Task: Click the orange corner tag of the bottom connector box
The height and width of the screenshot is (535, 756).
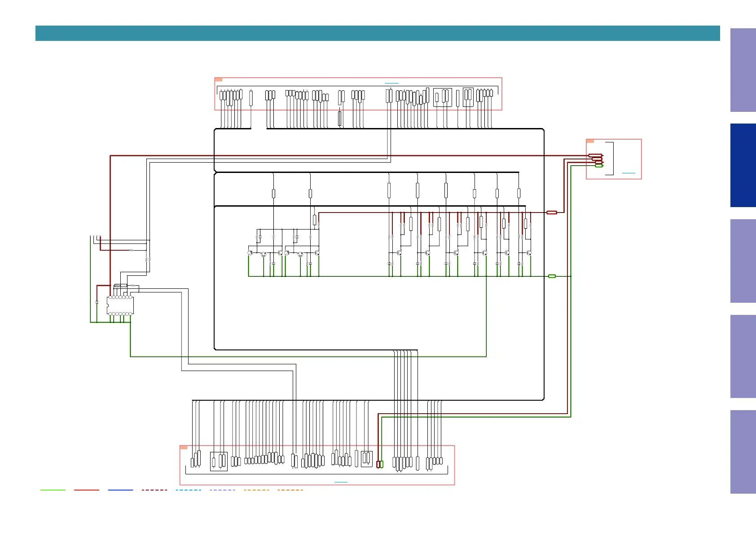Action: 184,447
